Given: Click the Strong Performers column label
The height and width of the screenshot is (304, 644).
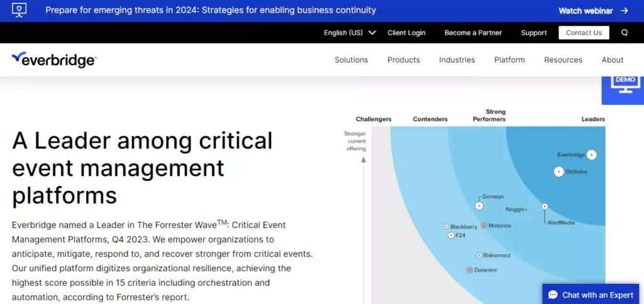Looking at the screenshot, I should point(489,116).
